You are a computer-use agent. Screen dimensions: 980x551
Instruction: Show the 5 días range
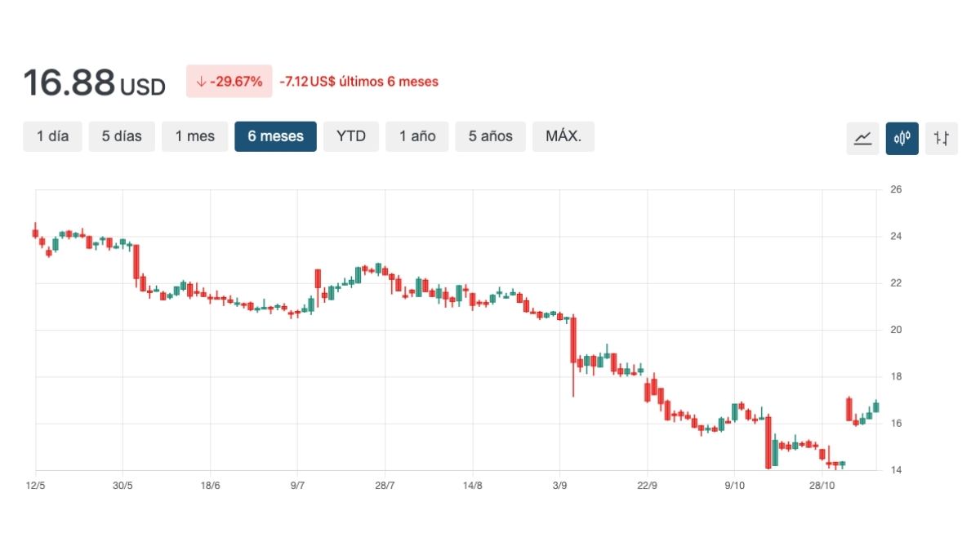122,136
